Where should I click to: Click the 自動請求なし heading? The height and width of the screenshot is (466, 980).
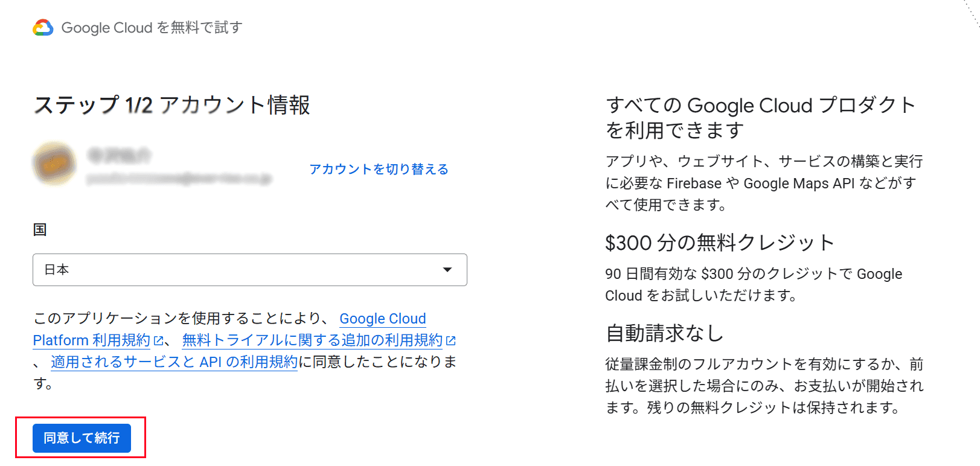(x=664, y=333)
